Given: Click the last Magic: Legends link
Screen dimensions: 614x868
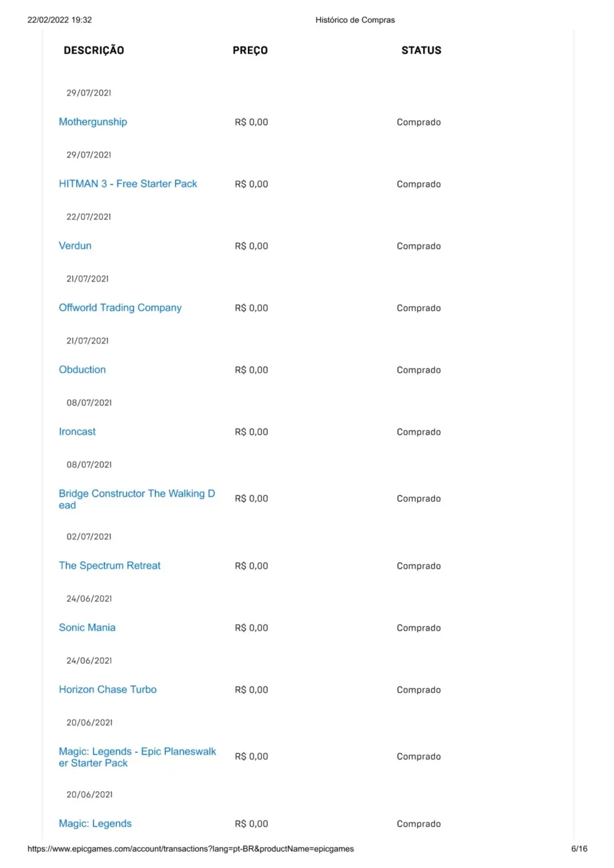Looking at the screenshot, I should (x=96, y=824).
